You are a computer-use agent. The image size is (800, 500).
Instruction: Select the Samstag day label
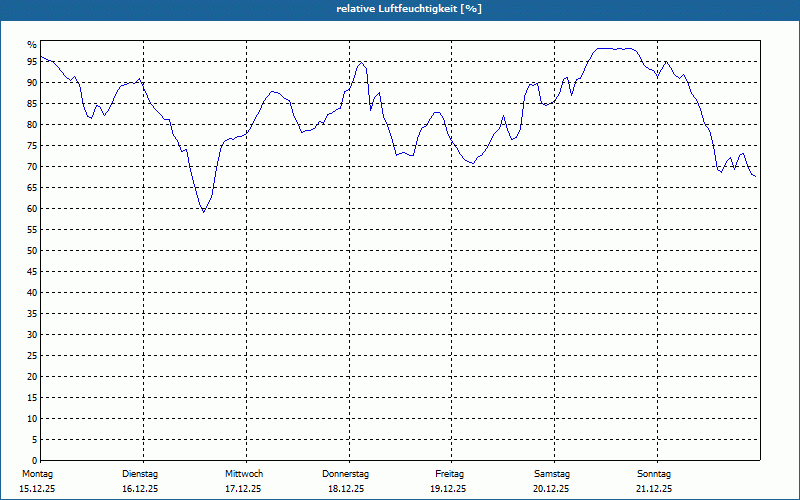coord(552,474)
